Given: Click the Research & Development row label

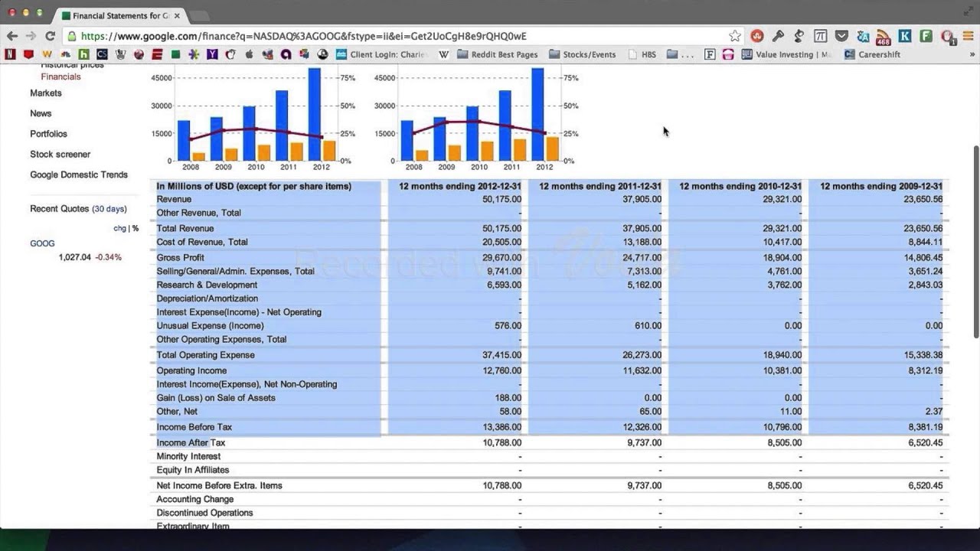Looking at the screenshot, I should click(207, 285).
